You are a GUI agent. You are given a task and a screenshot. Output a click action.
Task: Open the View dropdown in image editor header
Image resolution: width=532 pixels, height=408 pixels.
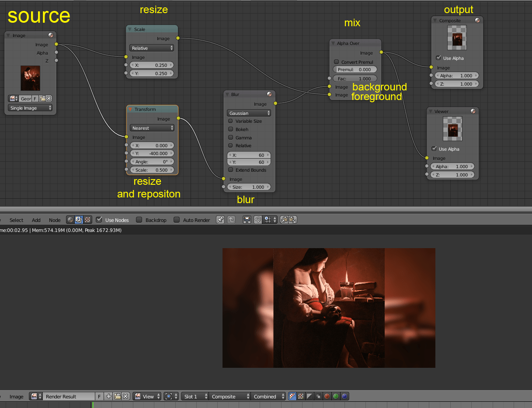coord(147,396)
